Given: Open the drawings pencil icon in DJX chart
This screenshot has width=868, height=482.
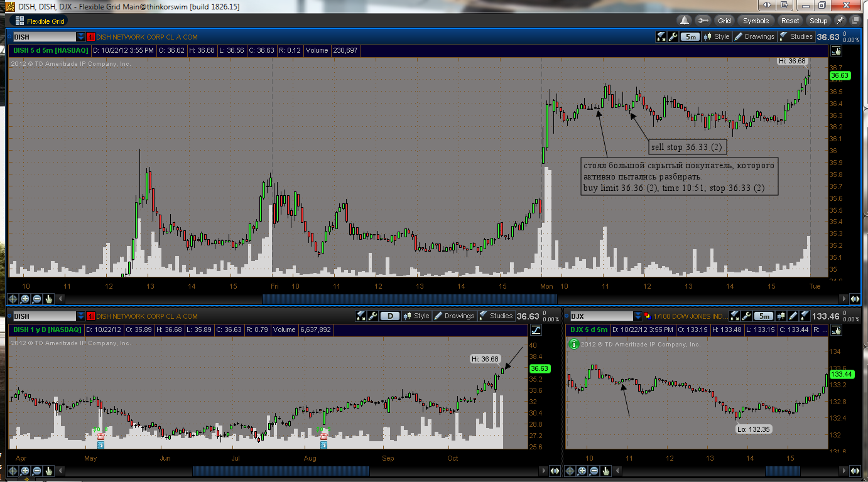Looking at the screenshot, I should tap(793, 316).
